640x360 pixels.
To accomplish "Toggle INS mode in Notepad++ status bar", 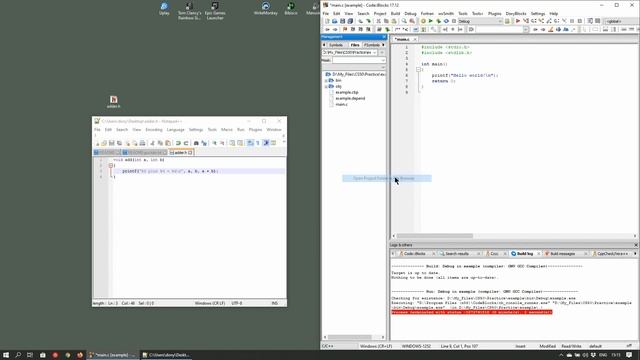I will coord(275,303).
